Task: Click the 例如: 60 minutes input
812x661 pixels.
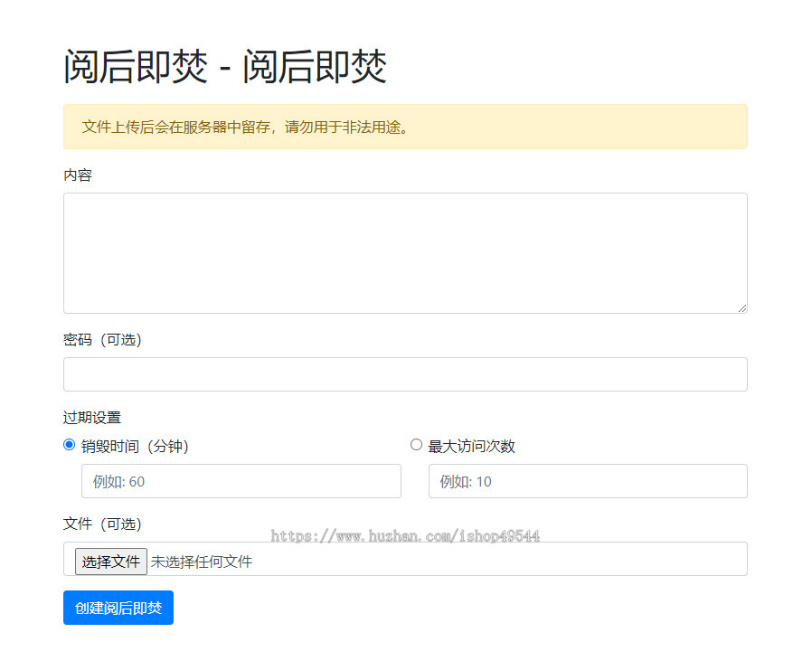Action: click(241, 481)
